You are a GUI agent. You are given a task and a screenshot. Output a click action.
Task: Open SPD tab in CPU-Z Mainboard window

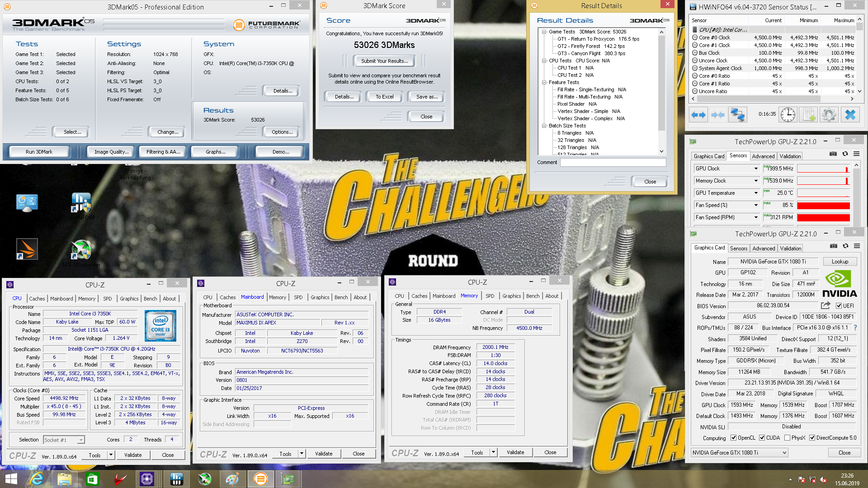pyautogui.click(x=298, y=297)
